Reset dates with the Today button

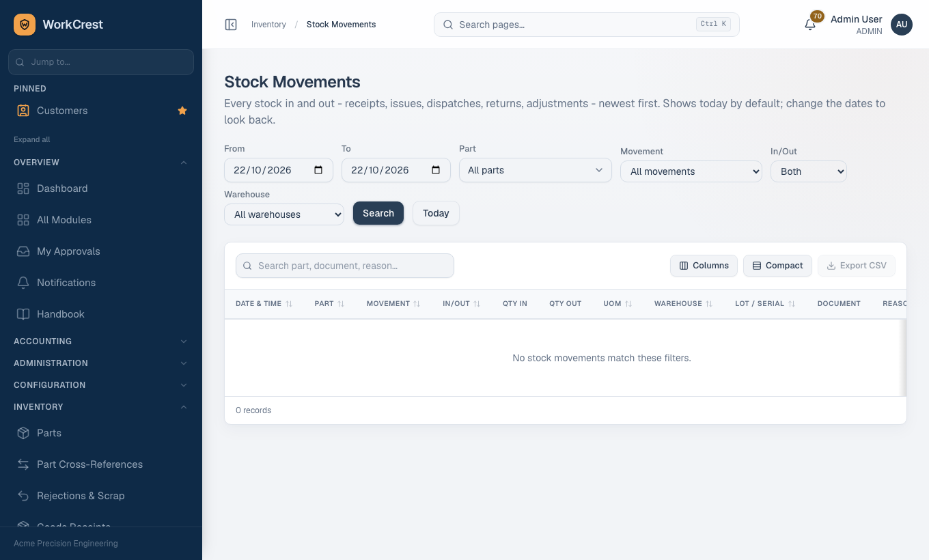pyautogui.click(x=436, y=213)
